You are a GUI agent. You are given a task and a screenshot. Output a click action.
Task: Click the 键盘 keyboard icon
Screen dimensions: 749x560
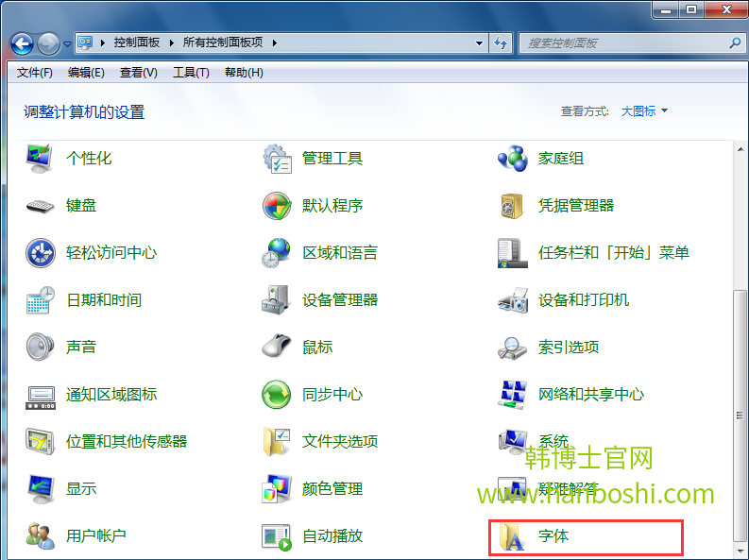[40, 206]
